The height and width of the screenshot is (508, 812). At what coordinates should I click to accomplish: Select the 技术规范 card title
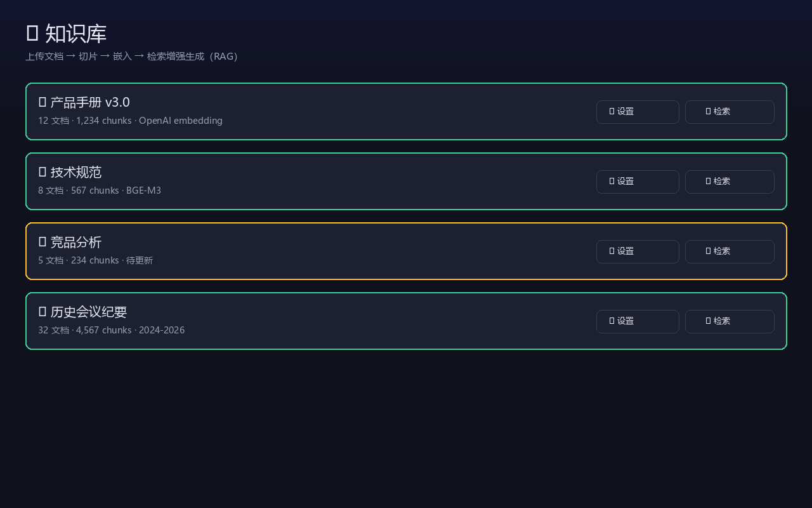click(70, 172)
